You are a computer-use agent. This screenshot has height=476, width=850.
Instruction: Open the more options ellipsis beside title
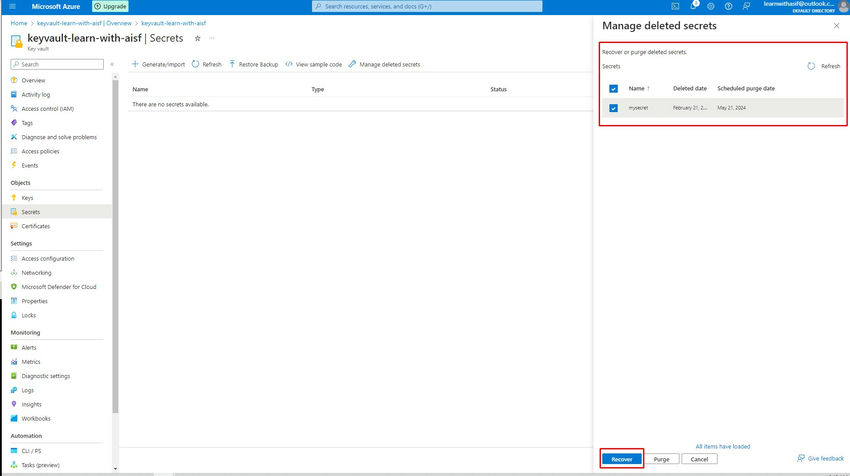211,38
